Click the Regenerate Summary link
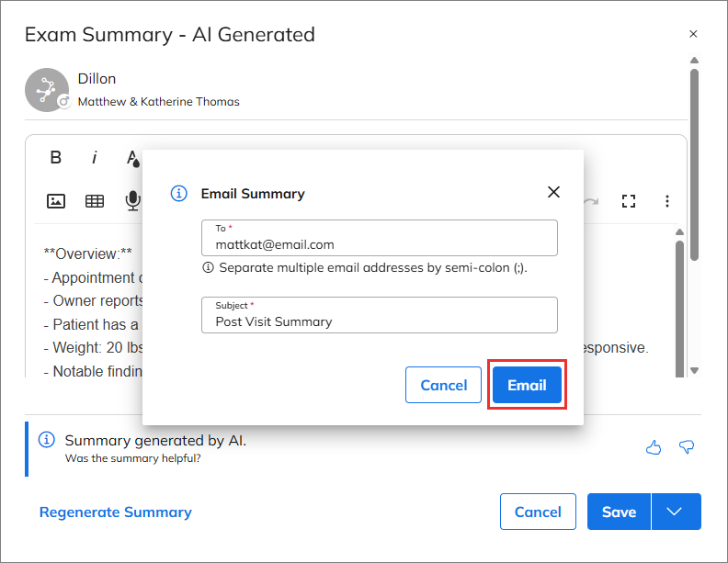This screenshot has height=563, width=728. click(116, 512)
